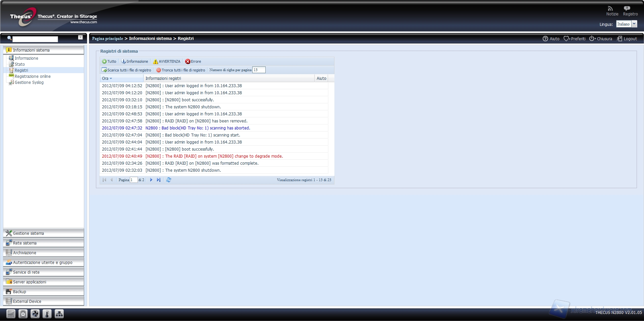Viewport: 644px width, 321px height.
Task: Open the Lingua language dropdown
Action: click(634, 24)
